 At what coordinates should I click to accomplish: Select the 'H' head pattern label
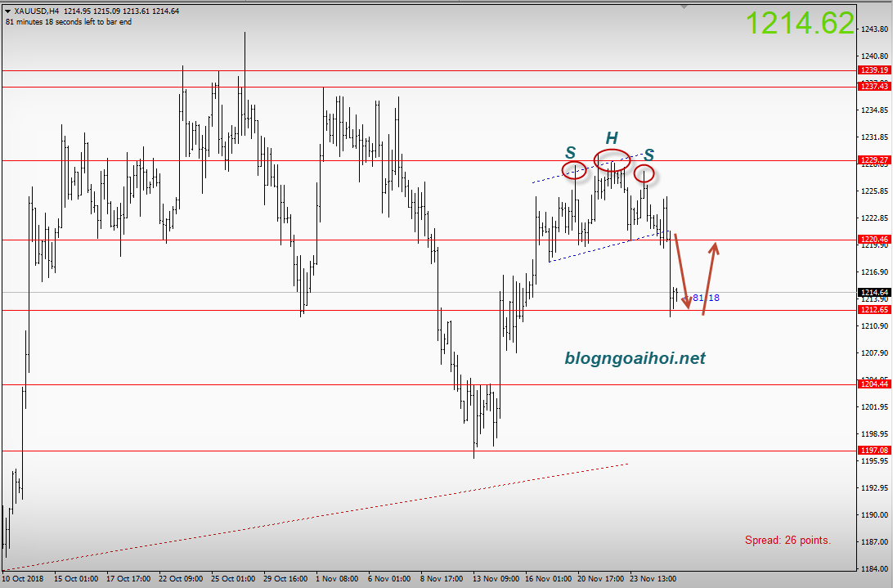click(612, 138)
